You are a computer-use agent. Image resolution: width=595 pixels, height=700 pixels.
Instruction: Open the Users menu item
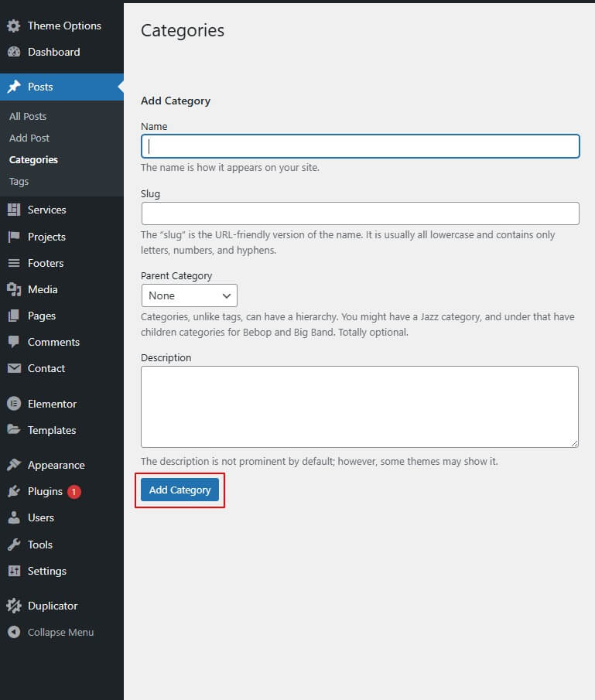[40, 517]
